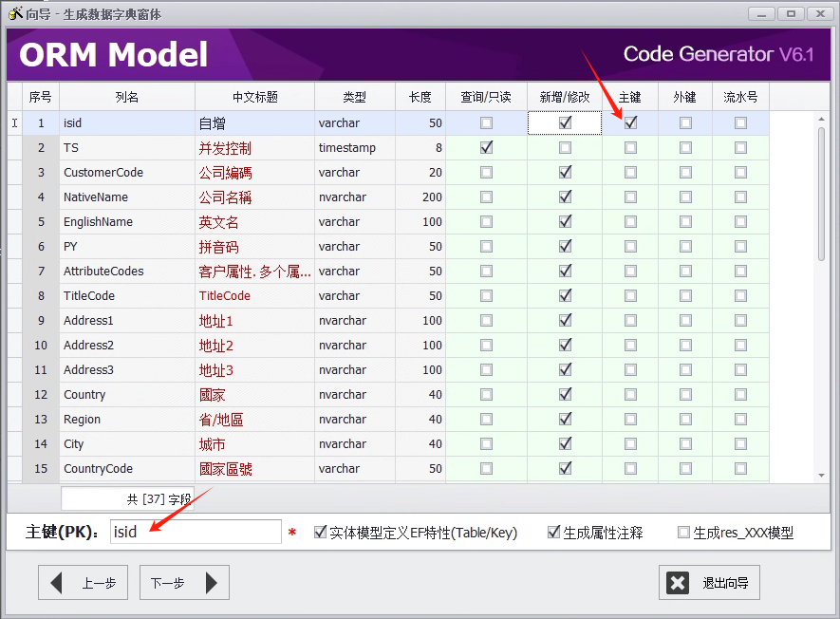Viewport: 840px width, 619px height.
Task: Toggle 主键 checkbox for isid row
Action: (x=630, y=122)
